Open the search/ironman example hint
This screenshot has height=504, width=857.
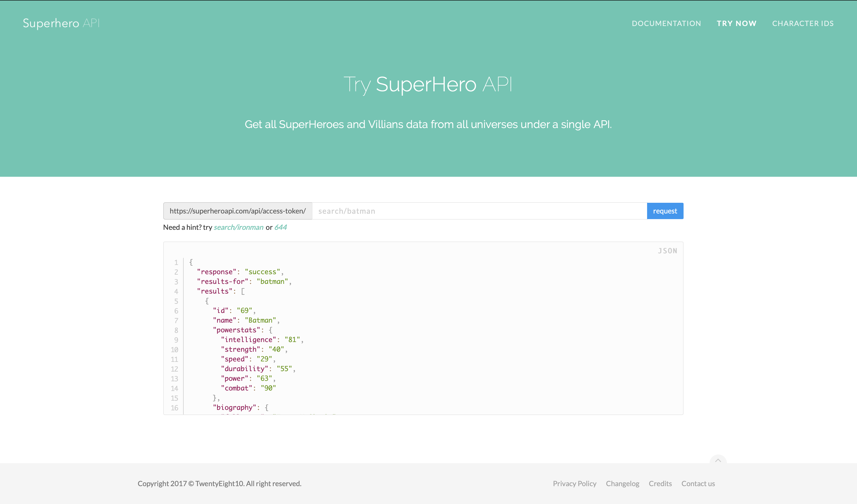click(238, 227)
